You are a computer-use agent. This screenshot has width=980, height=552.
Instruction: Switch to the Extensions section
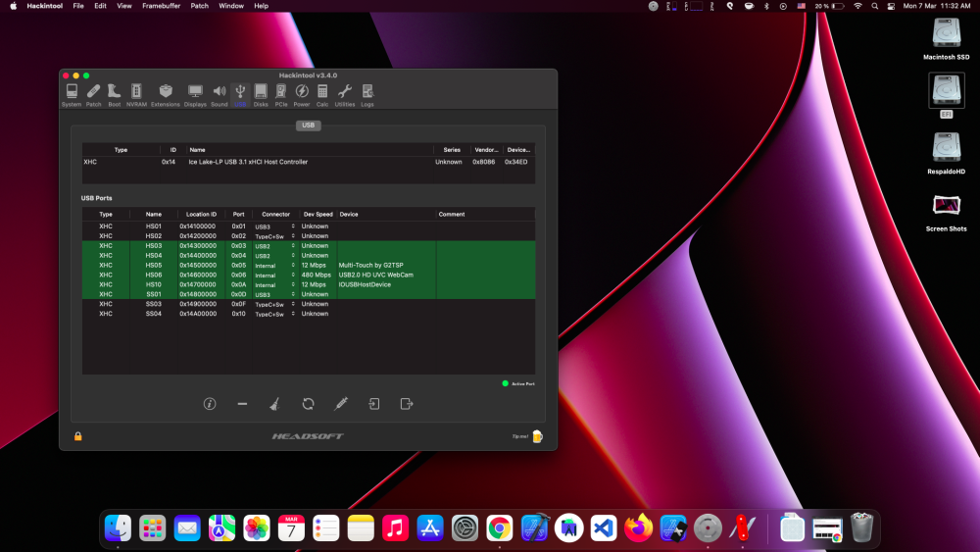tap(165, 96)
